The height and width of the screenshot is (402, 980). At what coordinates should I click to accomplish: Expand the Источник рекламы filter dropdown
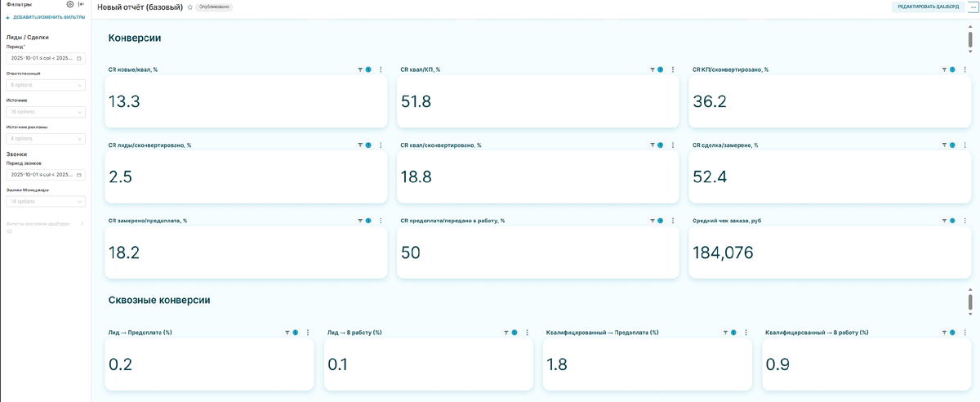(x=45, y=139)
